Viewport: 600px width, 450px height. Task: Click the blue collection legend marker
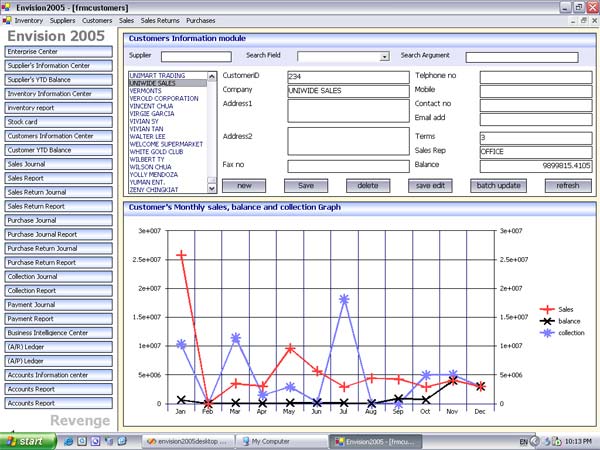[546, 332]
